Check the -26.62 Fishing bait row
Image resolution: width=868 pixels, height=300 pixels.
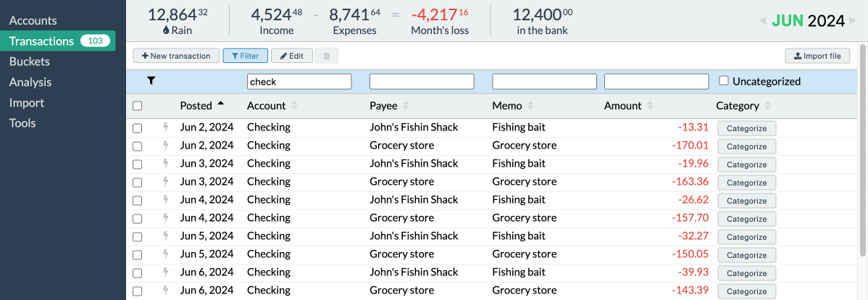(137, 201)
